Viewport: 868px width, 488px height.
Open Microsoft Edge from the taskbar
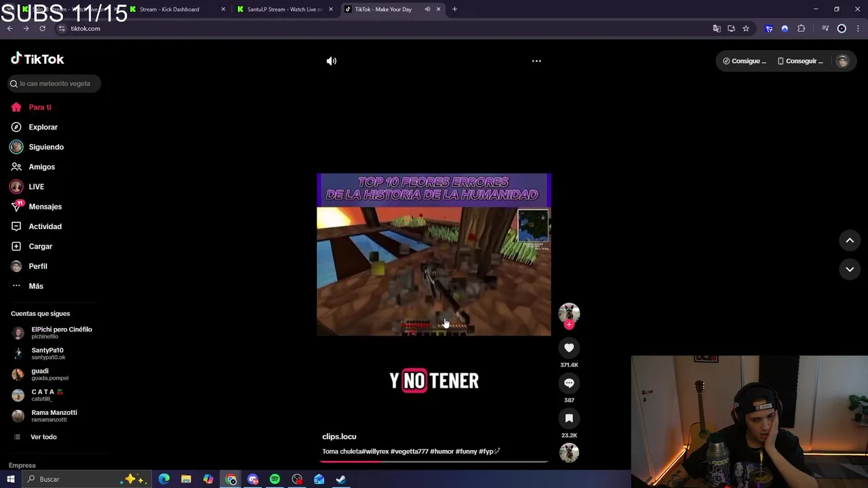coord(164,479)
